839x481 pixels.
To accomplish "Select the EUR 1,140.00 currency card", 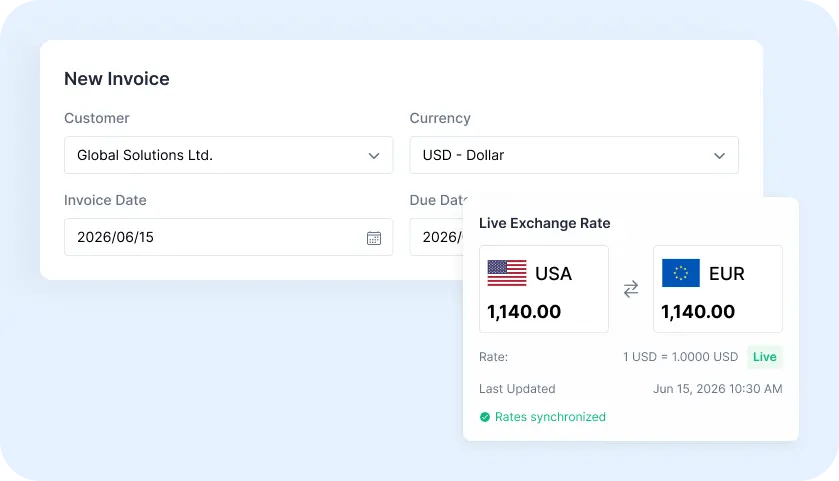I will pos(718,289).
